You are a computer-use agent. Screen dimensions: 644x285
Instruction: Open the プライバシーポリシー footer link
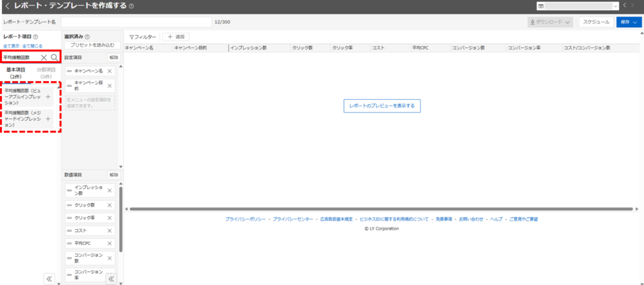pos(245,219)
